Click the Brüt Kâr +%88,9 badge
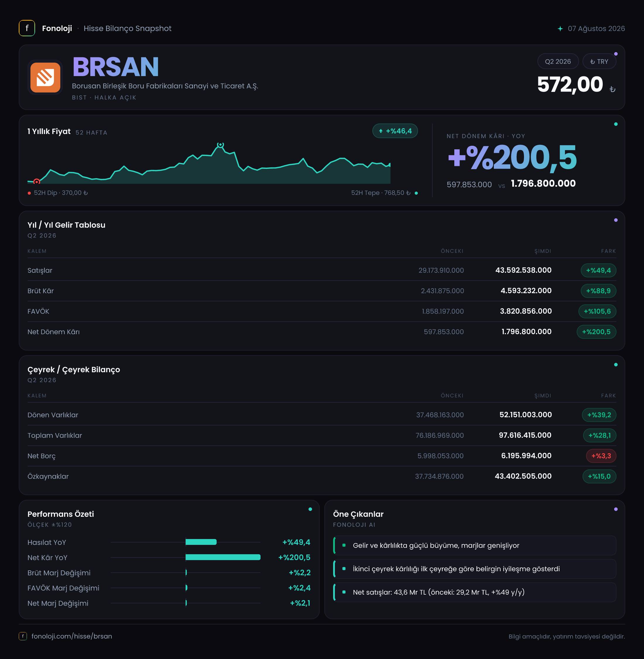 [598, 291]
